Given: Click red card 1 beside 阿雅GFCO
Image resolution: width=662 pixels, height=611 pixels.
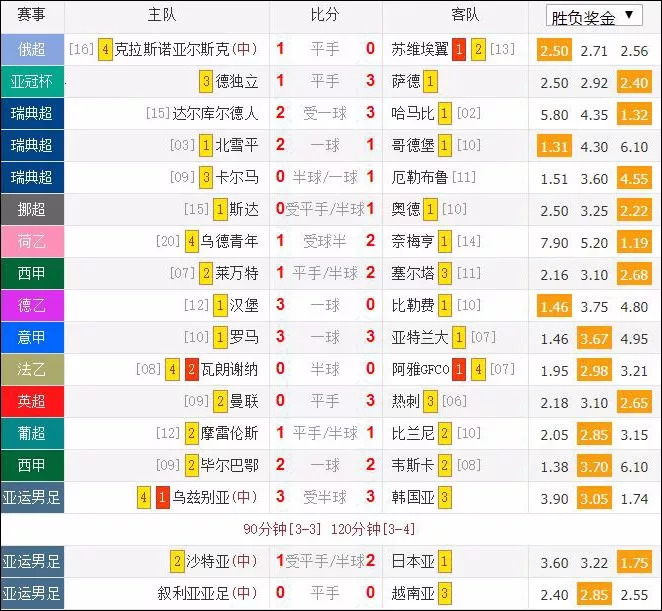Looking at the screenshot, I should coord(459,370).
